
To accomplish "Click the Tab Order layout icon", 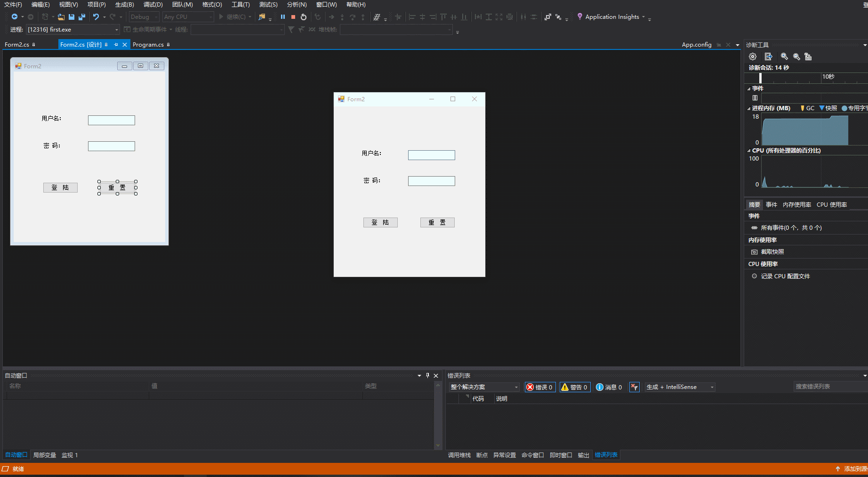I will [558, 17].
